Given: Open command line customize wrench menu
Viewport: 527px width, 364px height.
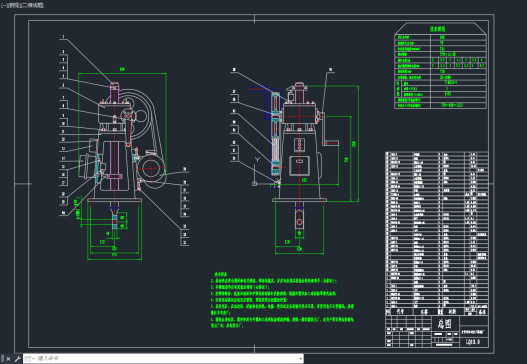Looking at the screenshot, I should click(17, 359).
